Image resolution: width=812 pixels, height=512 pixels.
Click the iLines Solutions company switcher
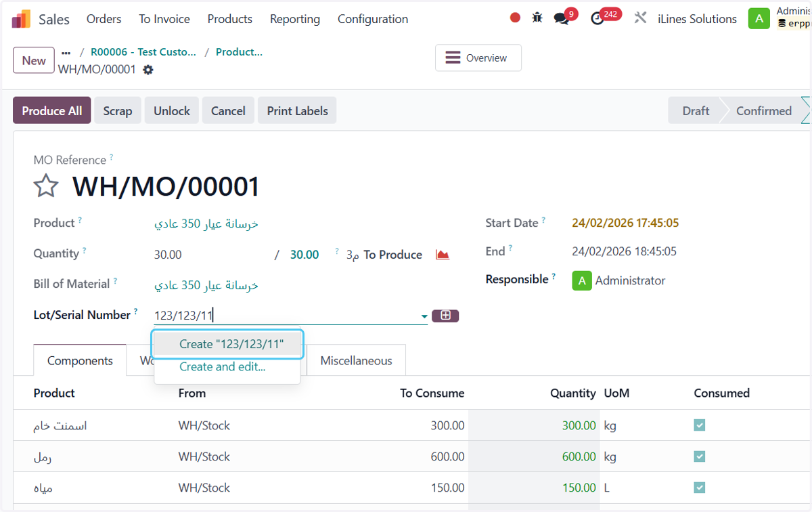697,19
